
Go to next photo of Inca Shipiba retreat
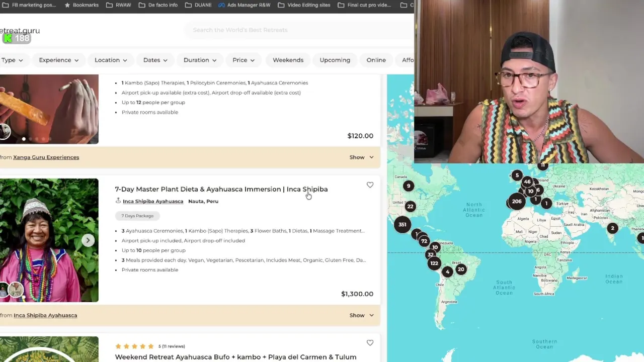click(88, 240)
